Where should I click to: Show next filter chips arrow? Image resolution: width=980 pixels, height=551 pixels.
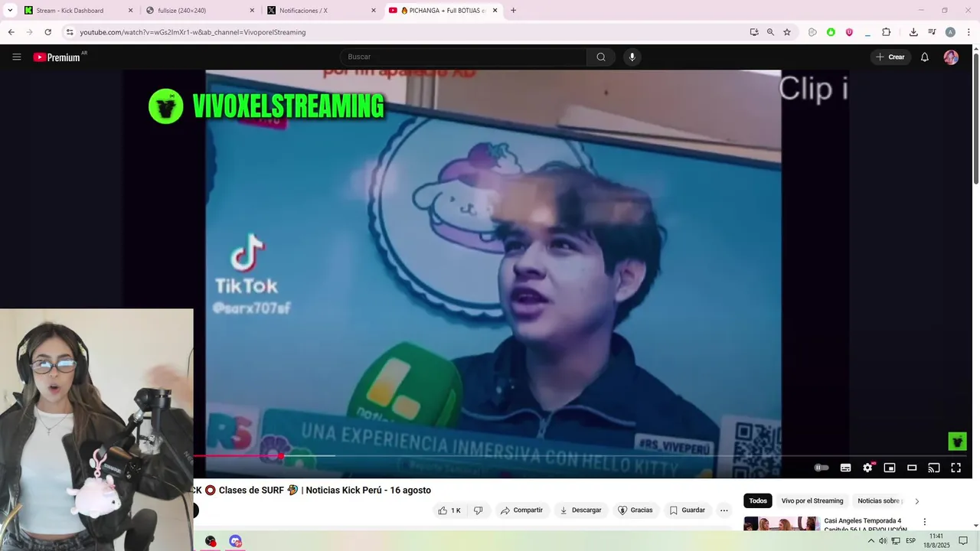917,501
